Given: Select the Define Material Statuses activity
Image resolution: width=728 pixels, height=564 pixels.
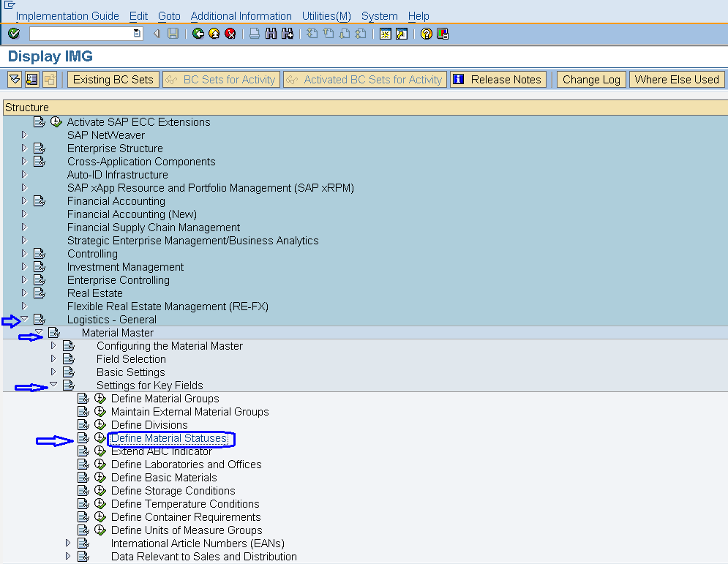Looking at the screenshot, I should (x=170, y=438).
